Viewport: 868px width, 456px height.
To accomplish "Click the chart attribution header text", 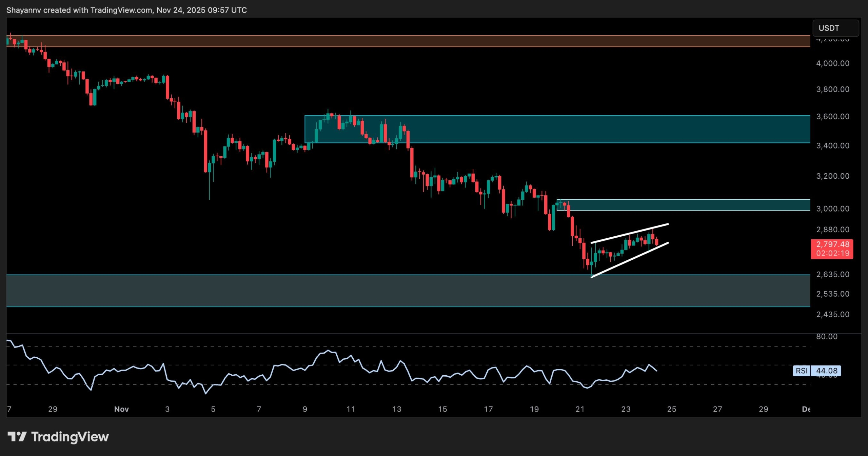I will pyautogui.click(x=126, y=10).
